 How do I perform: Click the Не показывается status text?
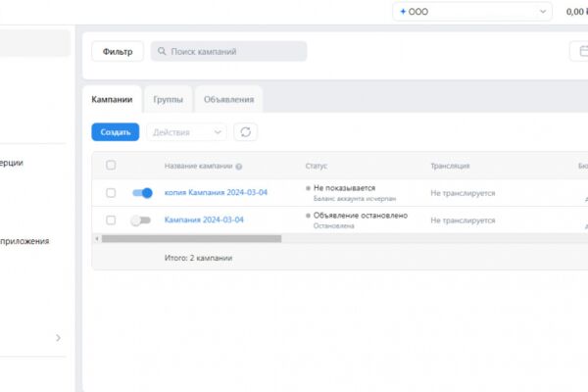coord(344,188)
